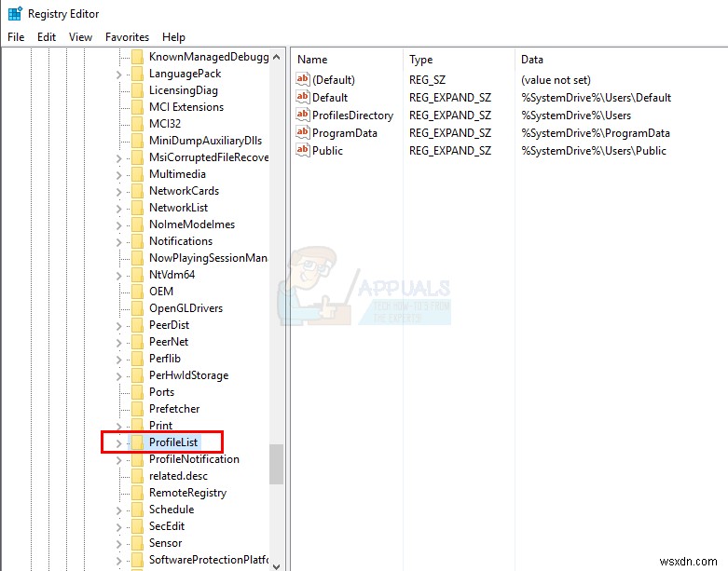Image resolution: width=728 pixels, height=571 pixels.
Task: Click the %SystemDrive%\ProgramData data cell
Action: [x=596, y=133]
